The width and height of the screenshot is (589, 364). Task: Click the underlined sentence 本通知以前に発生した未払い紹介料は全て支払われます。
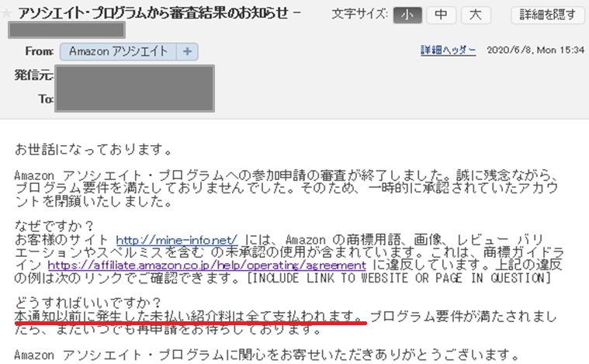190,317
